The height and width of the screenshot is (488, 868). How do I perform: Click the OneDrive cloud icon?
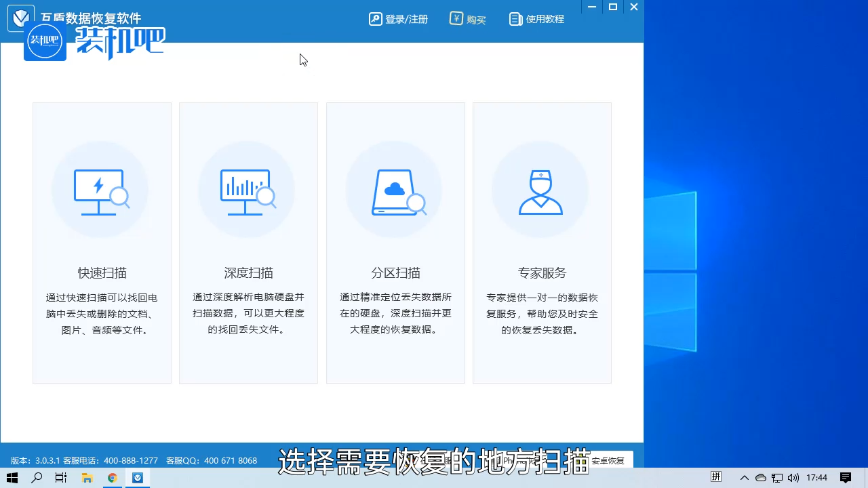(760, 477)
